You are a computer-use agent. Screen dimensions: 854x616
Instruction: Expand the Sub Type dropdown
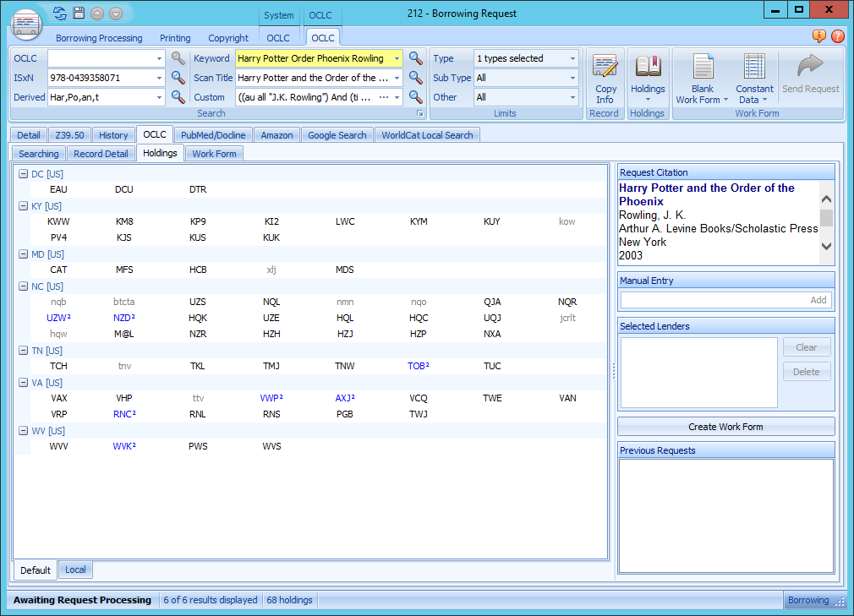point(572,78)
